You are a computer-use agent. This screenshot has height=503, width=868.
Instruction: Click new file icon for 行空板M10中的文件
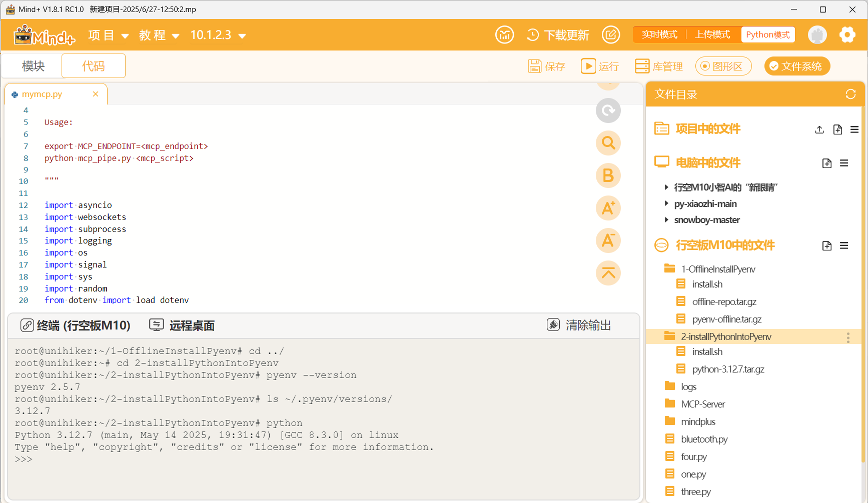click(x=827, y=245)
